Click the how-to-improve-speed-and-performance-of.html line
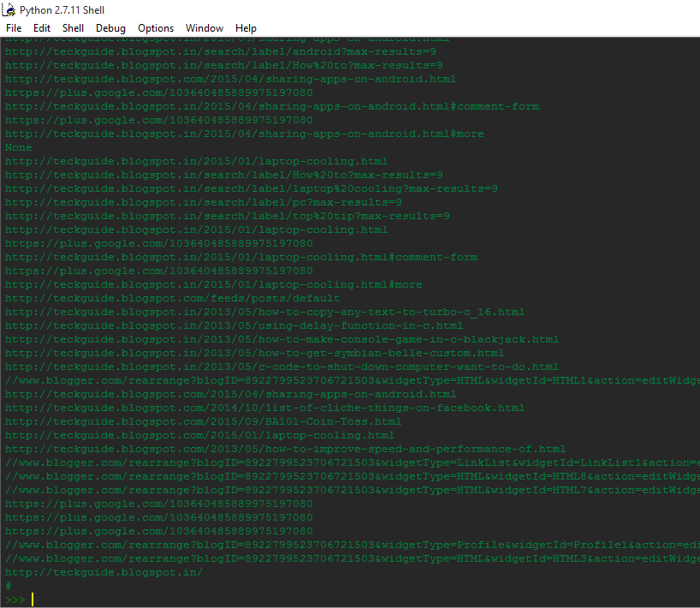The height and width of the screenshot is (608, 700). 285,449
